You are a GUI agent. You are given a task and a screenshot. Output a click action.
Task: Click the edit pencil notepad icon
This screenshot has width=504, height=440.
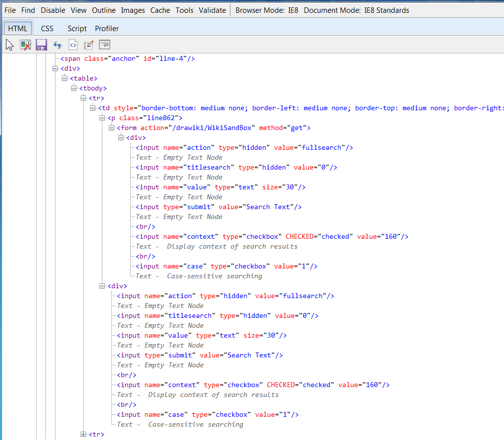pyautogui.click(x=89, y=45)
